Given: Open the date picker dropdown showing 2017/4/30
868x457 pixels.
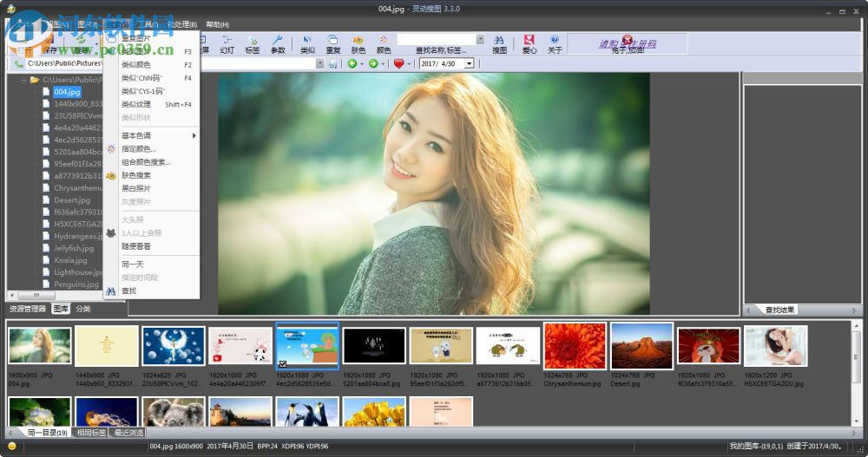Looking at the screenshot, I should (470, 63).
